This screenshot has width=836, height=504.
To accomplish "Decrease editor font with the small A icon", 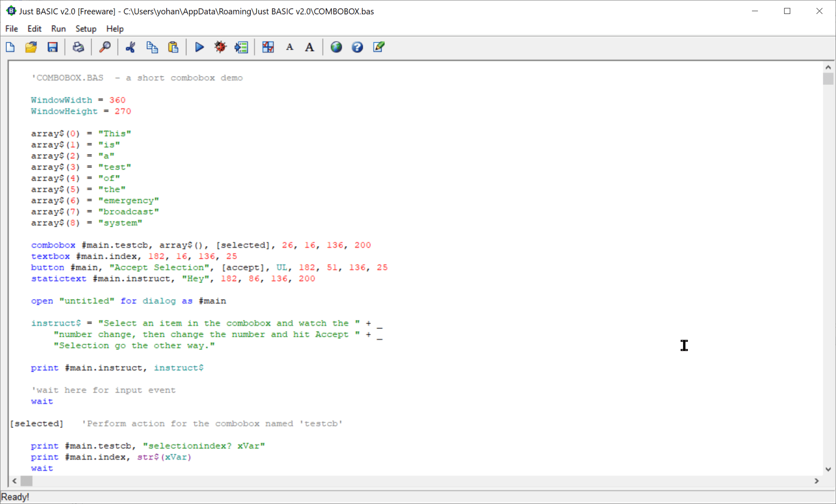I will [289, 47].
